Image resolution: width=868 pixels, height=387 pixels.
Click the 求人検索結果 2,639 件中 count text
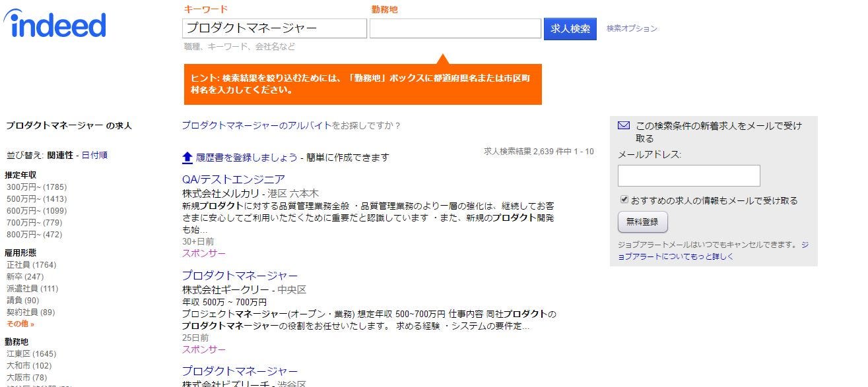coord(539,151)
